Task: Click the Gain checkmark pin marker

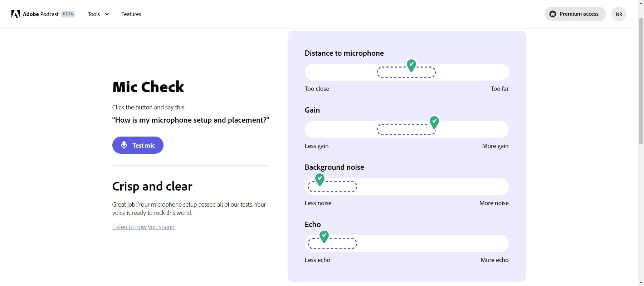Action: (434, 122)
